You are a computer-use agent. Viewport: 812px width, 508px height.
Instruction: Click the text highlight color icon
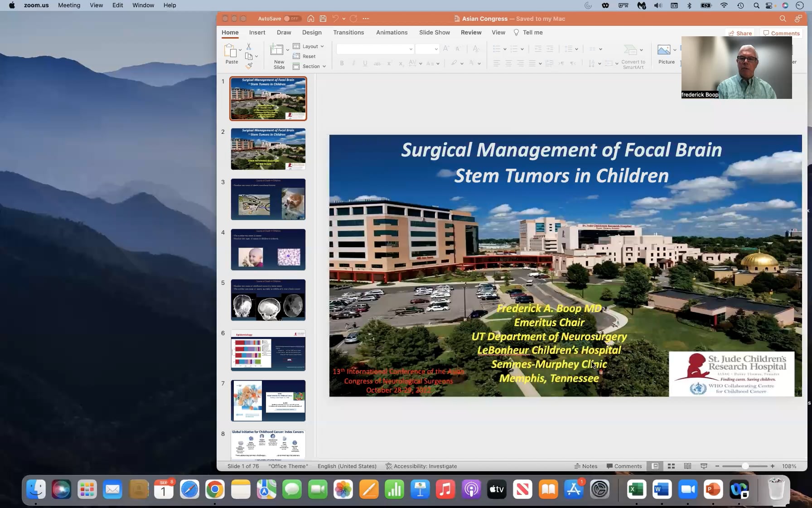tap(454, 63)
